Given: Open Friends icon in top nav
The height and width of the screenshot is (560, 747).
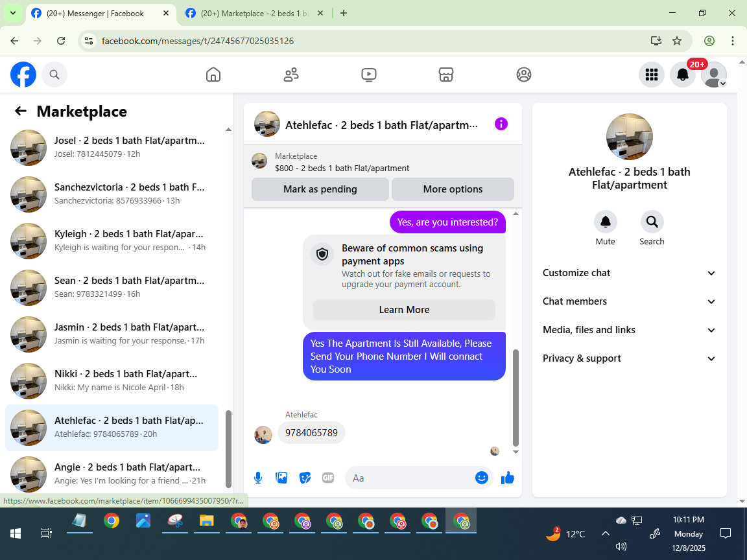Looking at the screenshot, I should 291,75.
